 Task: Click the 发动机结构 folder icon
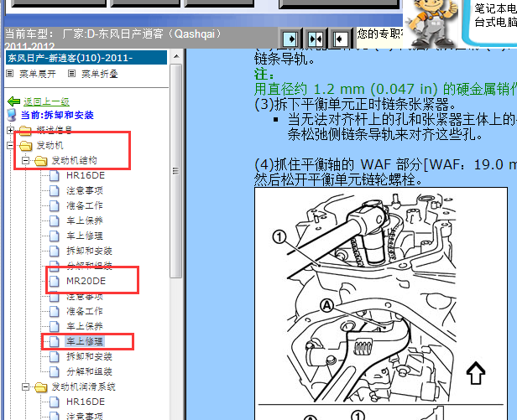[x=40, y=160]
